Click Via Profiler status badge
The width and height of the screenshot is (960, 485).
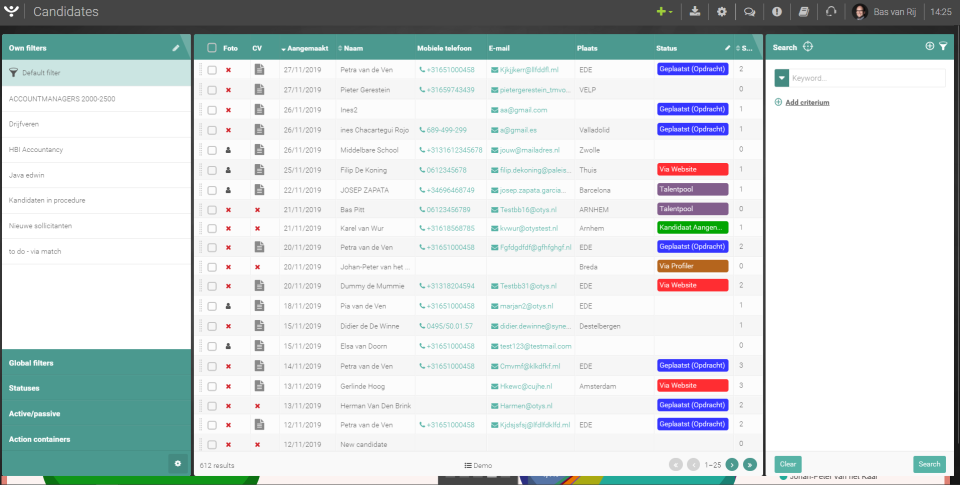point(692,266)
